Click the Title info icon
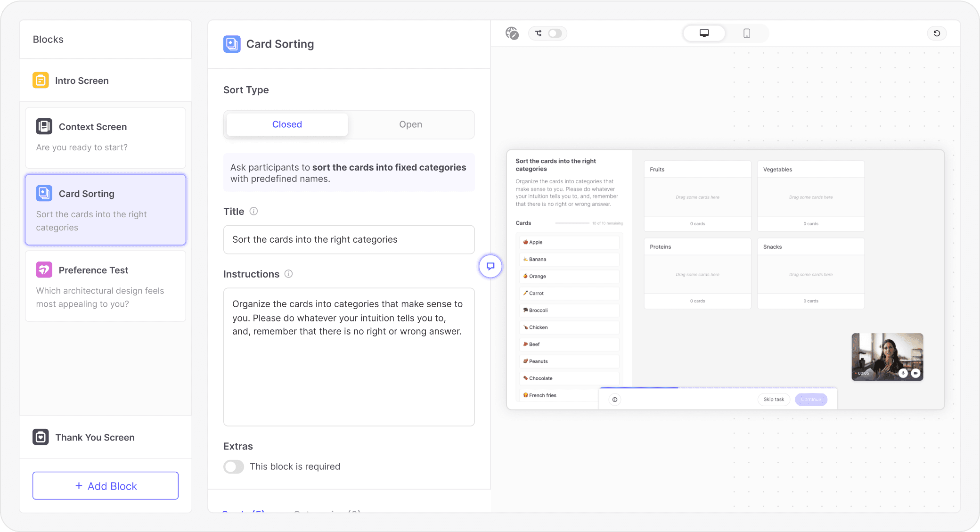This screenshot has height=532, width=980. pyautogui.click(x=253, y=211)
